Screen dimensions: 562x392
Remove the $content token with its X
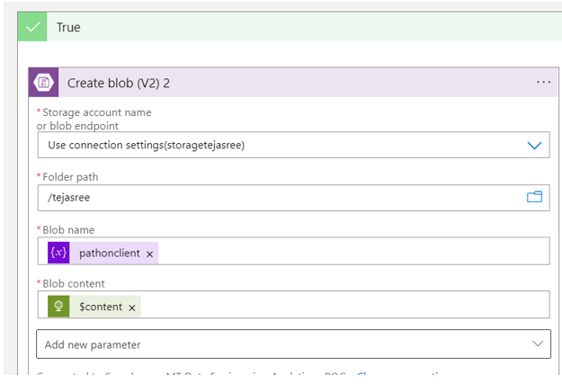132,307
